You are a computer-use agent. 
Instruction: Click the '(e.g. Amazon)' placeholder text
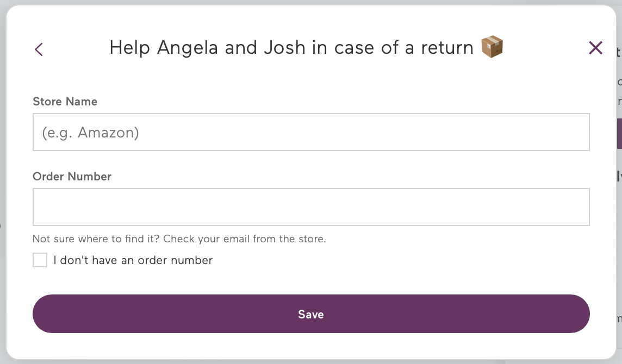[90, 133]
